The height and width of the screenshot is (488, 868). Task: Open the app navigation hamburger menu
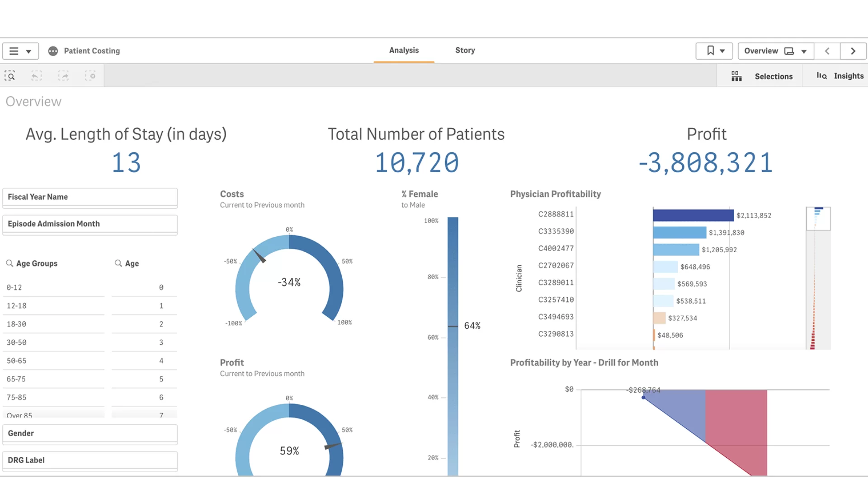coord(14,51)
